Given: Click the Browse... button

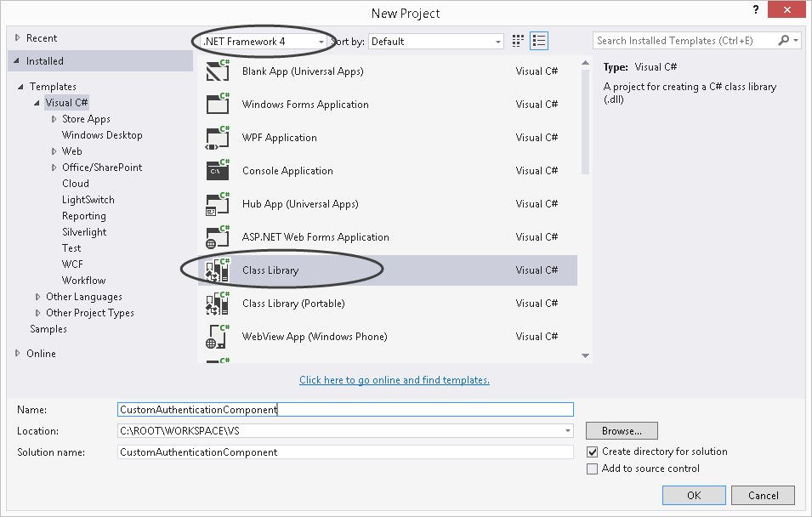Looking at the screenshot, I should coord(622,431).
